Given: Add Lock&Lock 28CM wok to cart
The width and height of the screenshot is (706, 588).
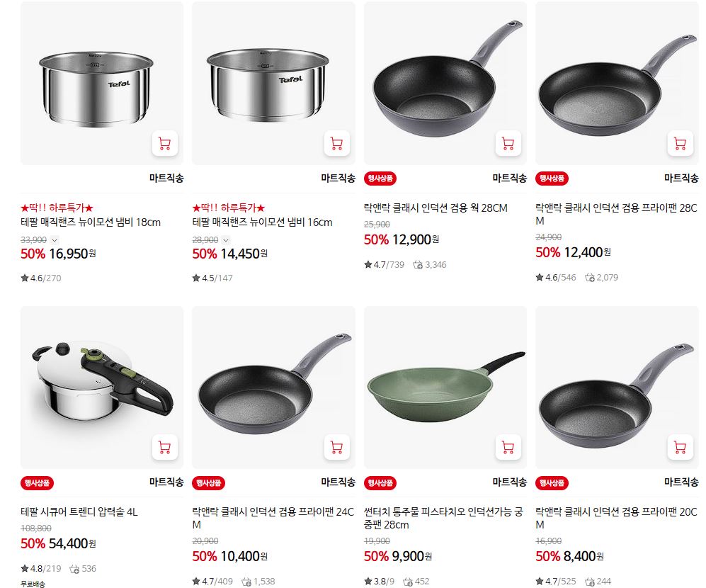Looking at the screenshot, I should (x=508, y=143).
